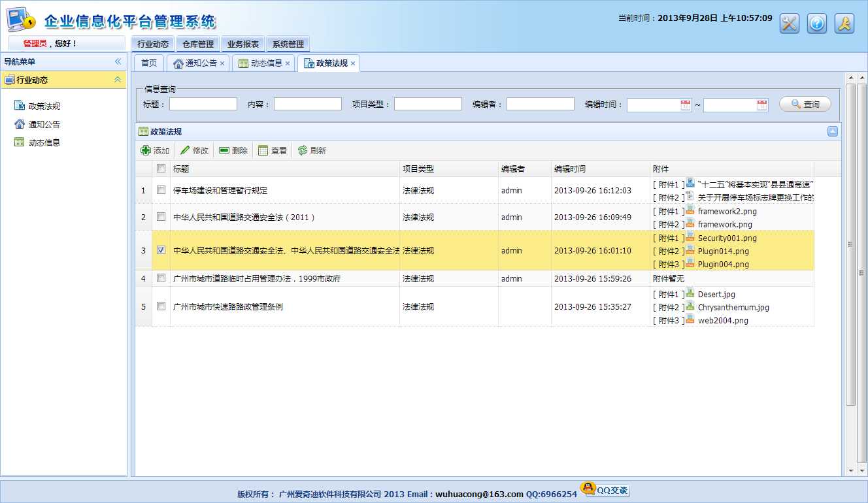Click the start 编辑时间 date input
The width and height of the screenshot is (868, 503).
click(654, 105)
